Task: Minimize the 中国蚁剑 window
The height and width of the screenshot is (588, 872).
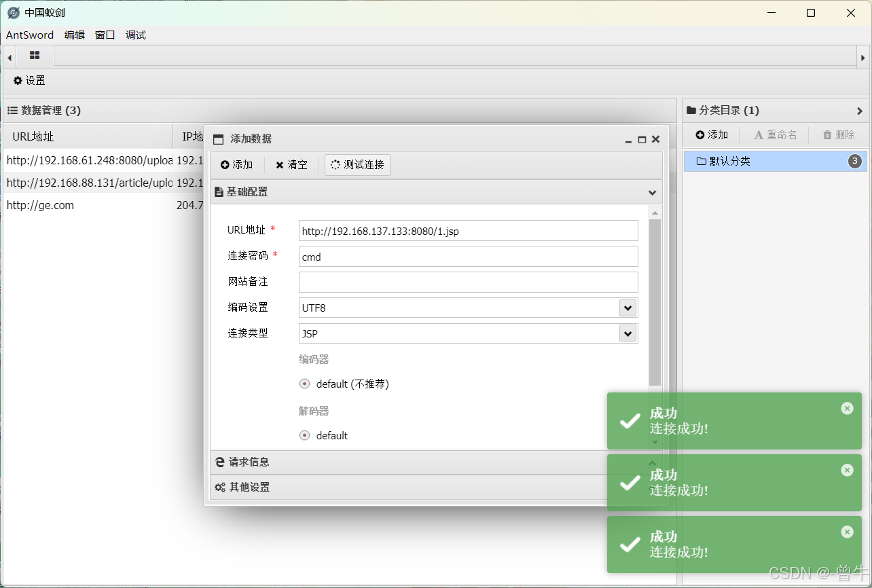Action: 771,13
